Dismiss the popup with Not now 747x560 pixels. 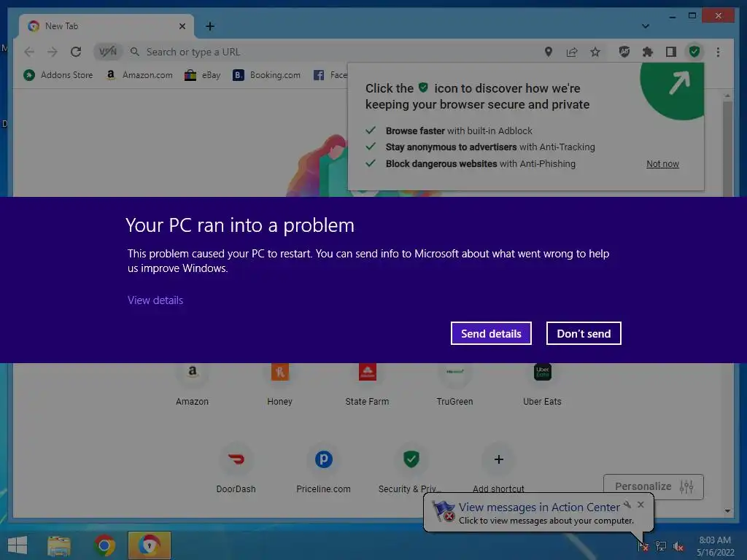pos(662,164)
